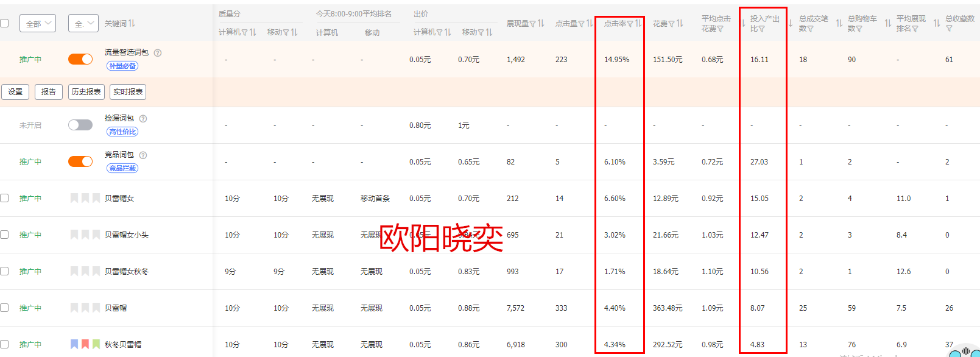Enable the 捡漏词包 switch
Image resolution: width=980 pixels, height=357 pixels.
pyautogui.click(x=80, y=125)
